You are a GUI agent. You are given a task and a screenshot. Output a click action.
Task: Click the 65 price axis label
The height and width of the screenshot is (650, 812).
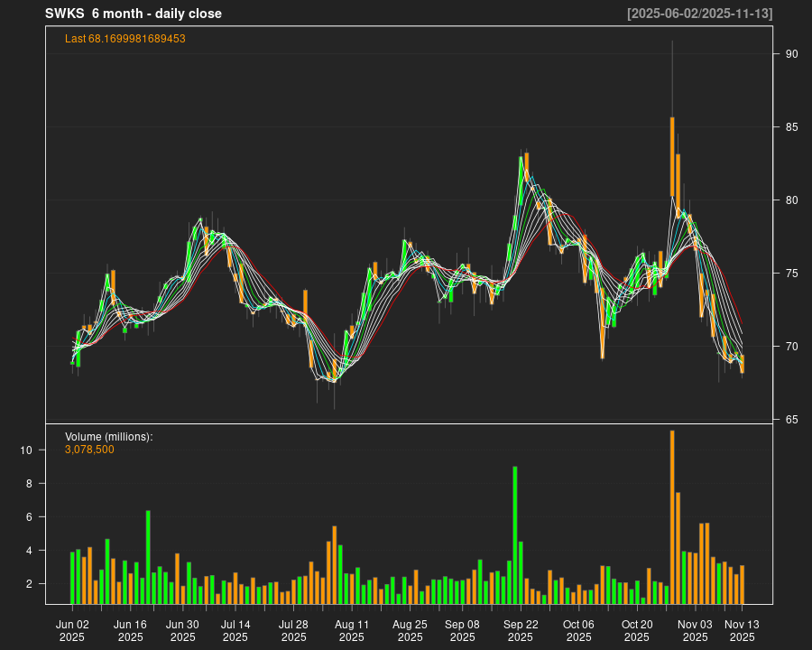(791, 420)
